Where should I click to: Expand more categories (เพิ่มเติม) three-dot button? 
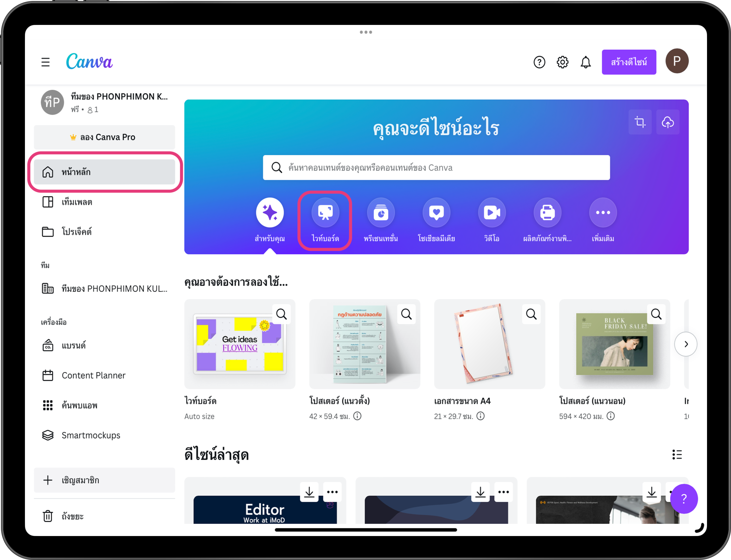pos(602,213)
